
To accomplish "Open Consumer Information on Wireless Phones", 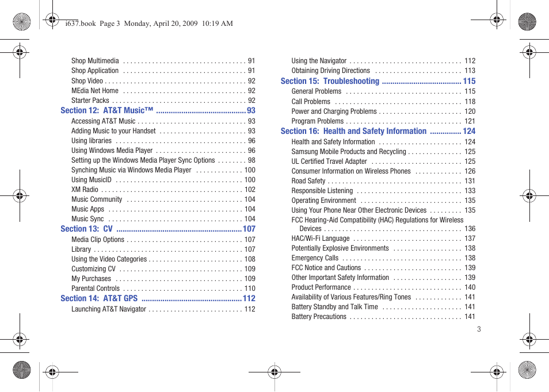I will [383, 171].
